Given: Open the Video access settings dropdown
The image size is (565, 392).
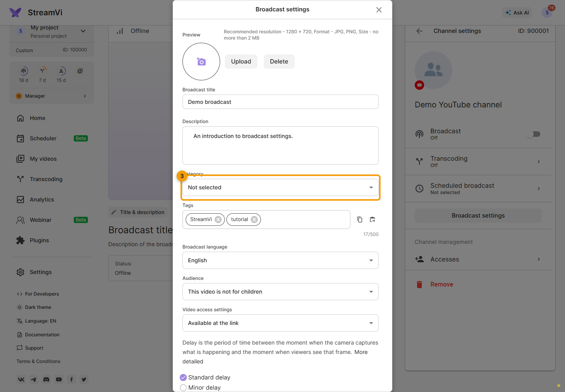Looking at the screenshot, I should pyautogui.click(x=281, y=323).
